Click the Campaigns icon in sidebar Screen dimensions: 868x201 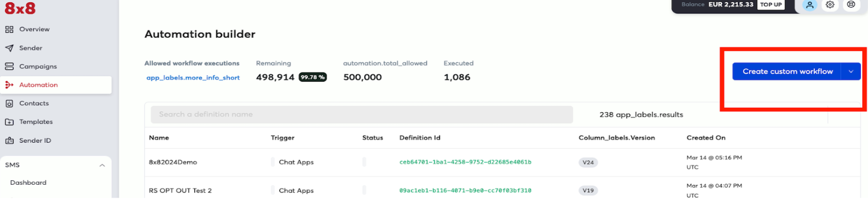tap(9, 67)
